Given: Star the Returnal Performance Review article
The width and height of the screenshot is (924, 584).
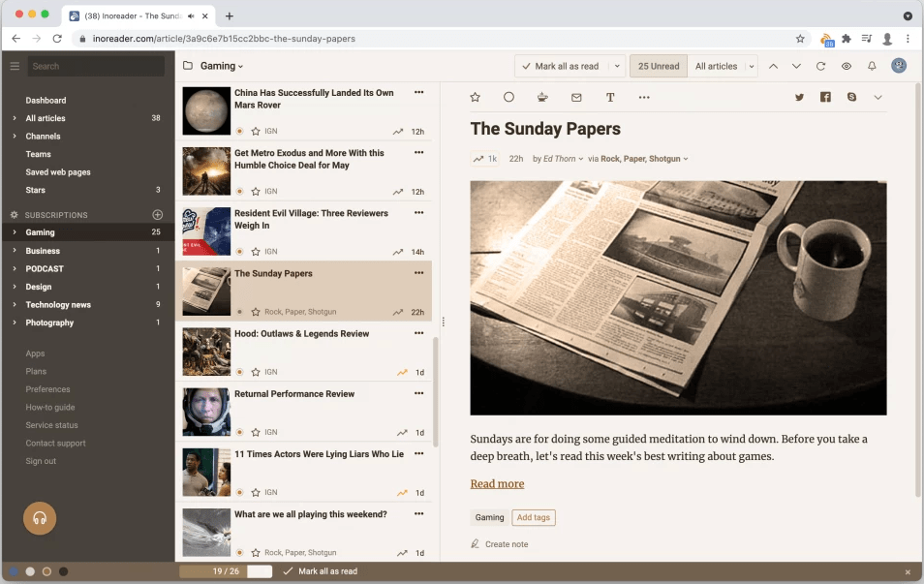Looking at the screenshot, I should click(256, 433).
